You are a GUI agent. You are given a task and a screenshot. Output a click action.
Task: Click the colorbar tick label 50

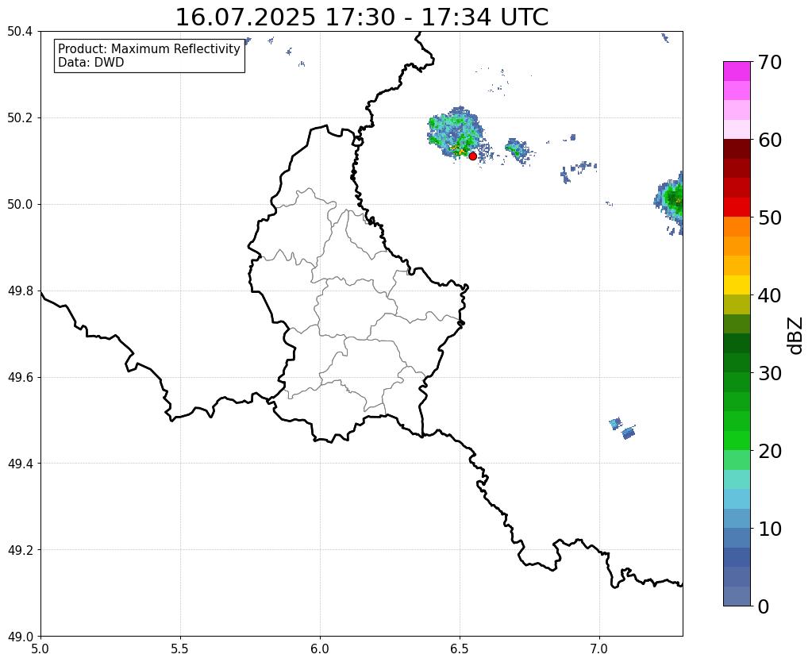(769, 217)
